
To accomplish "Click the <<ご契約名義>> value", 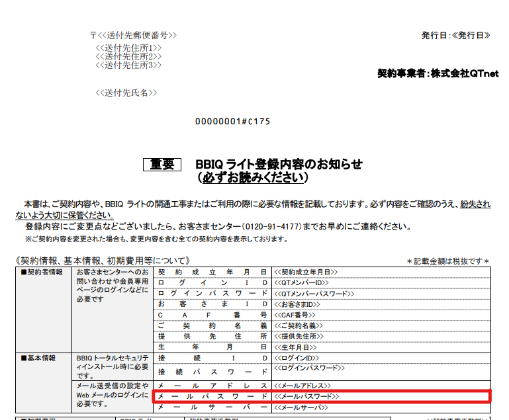I will click(x=299, y=325).
